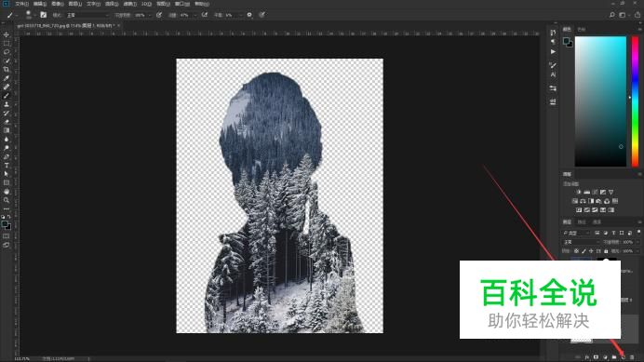Open the Edit Toolbar three-dots button

pyautogui.click(x=7, y=208)
